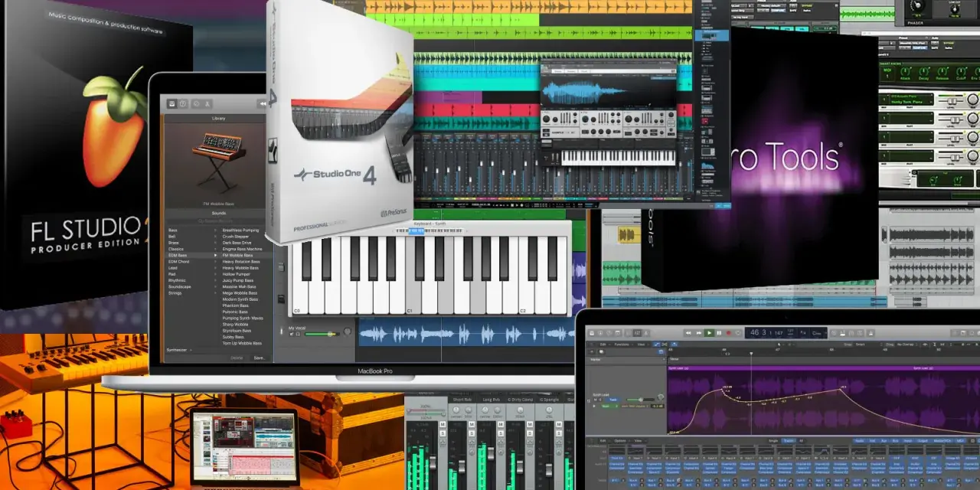Choose the Enigma Bass Machine patch

click(242, 249)
